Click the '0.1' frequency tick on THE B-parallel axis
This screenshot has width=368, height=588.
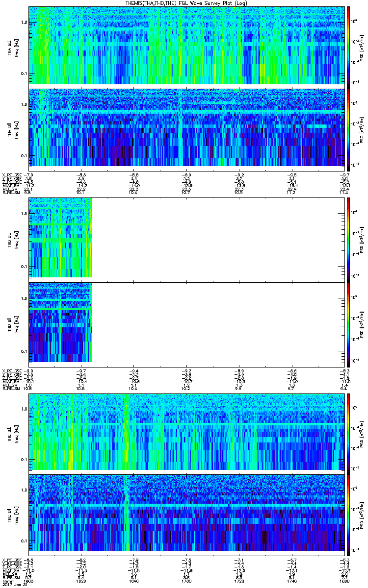23,541
